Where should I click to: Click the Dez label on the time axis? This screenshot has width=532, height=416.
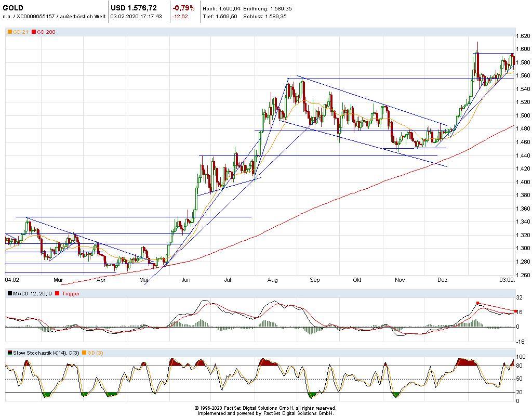click(442, 280)
